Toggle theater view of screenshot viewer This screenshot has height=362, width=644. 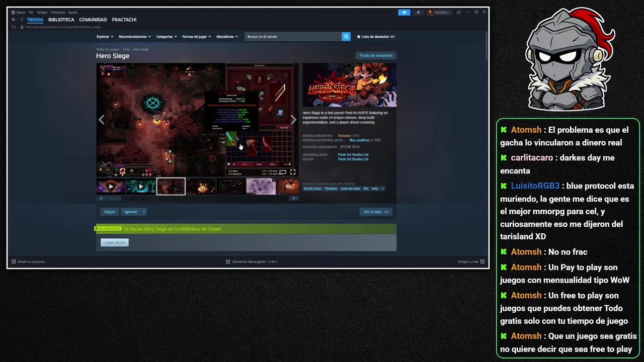coord(283,172)
